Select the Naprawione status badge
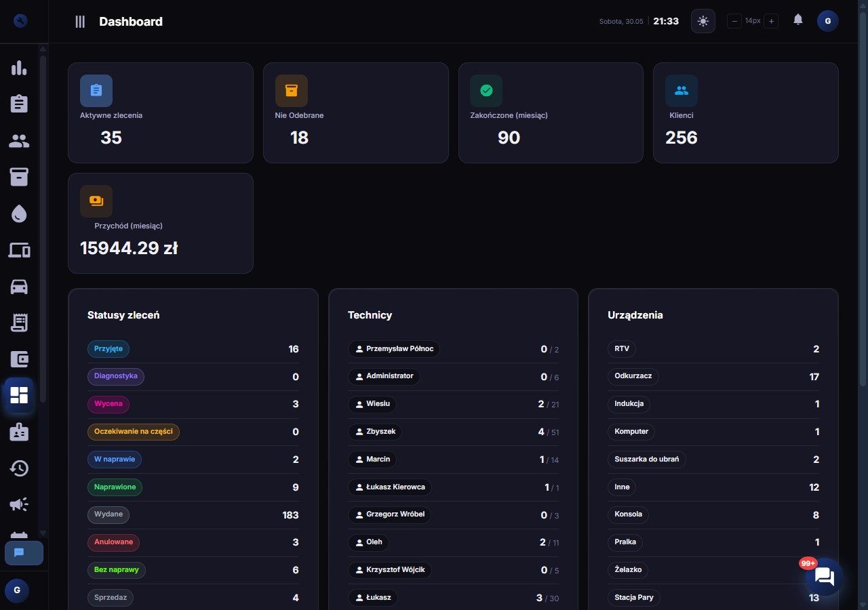Image resolution: width=868 pixels, height=610 pixels. [115, 487]
